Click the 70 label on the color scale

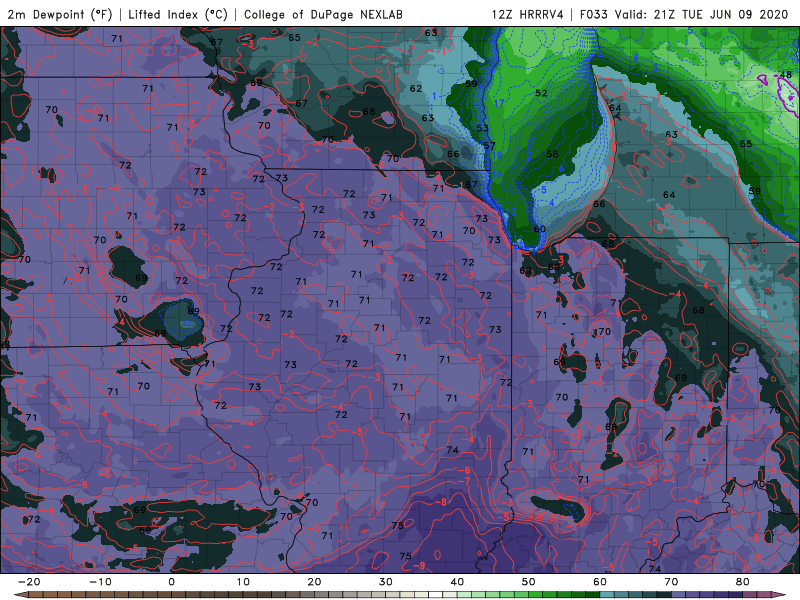(x=671, y=582)
